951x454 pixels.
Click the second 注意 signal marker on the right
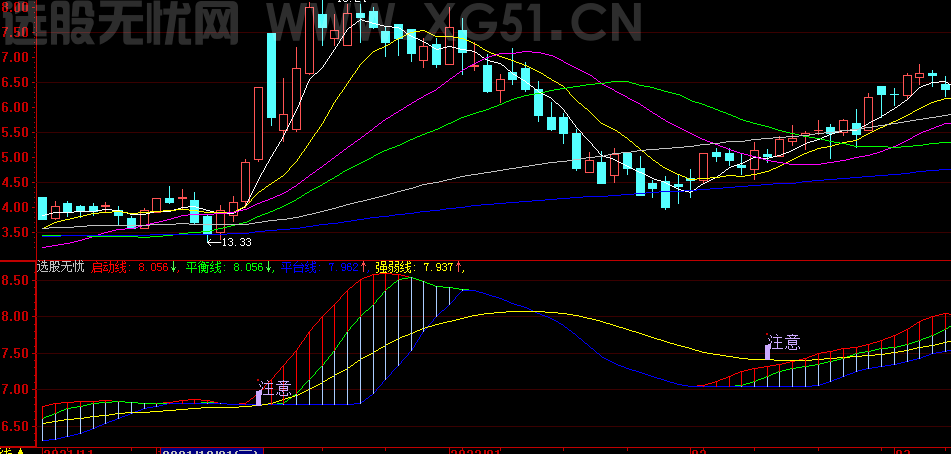pos(784,342)
